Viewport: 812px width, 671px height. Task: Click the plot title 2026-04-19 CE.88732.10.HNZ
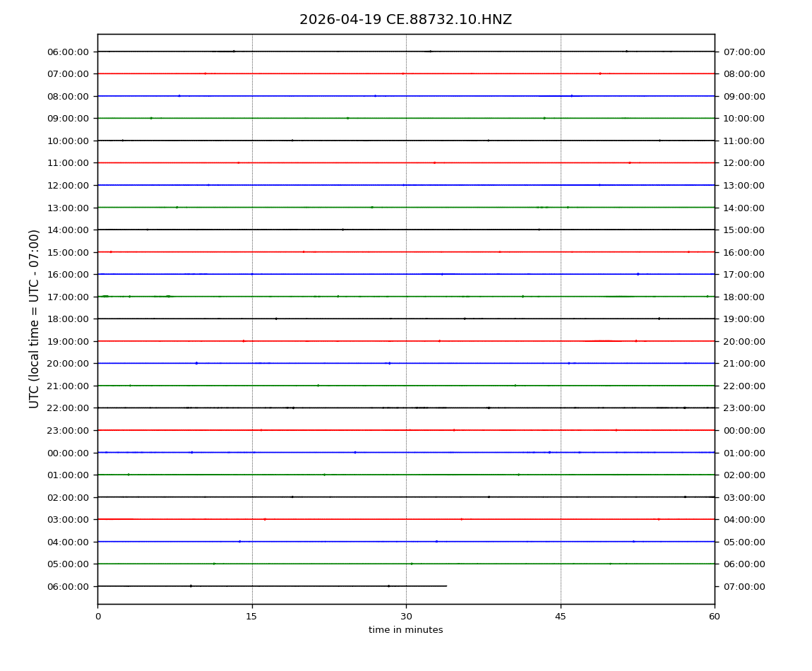pyautogui.click(x=405, y=20)
